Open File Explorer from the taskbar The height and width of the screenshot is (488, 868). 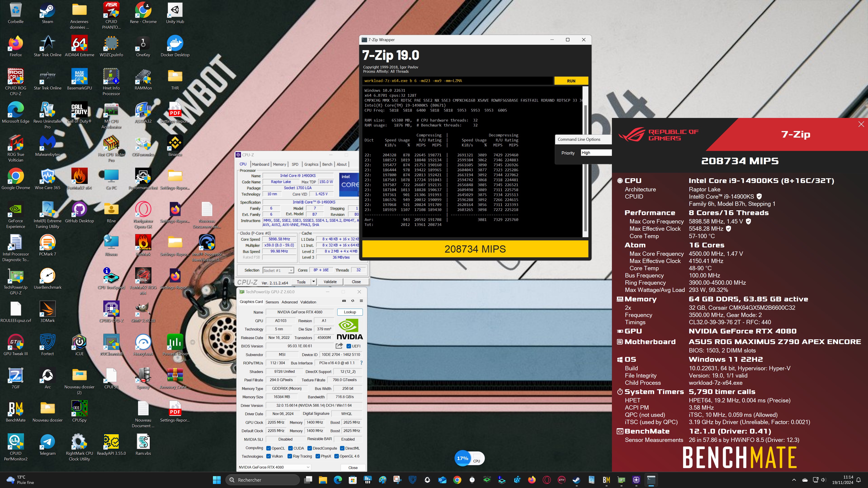click(x=323, y=480)
